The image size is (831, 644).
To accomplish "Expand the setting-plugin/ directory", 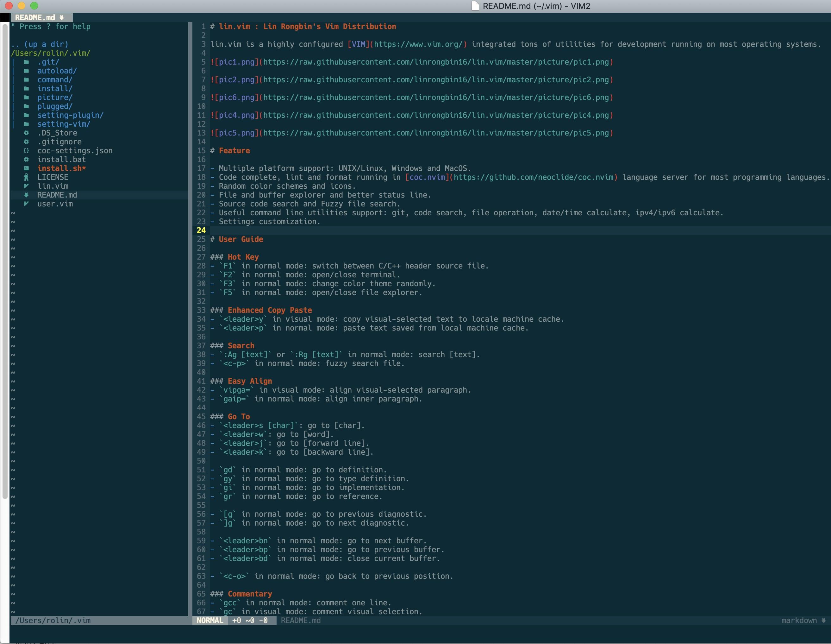I will pyautogui.click(x=70, y=115).
